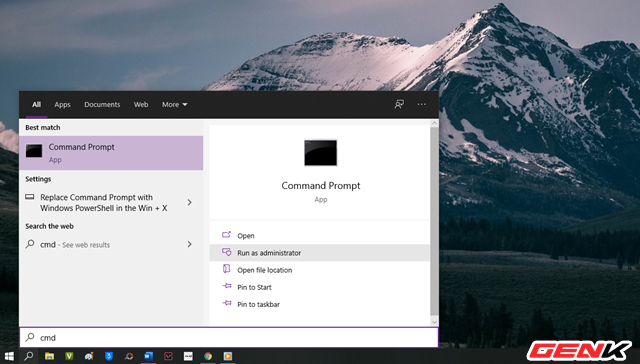This screenshot has height=364, width=640.
Task: Focus the search box containing cmd
Action: point(229,337)
